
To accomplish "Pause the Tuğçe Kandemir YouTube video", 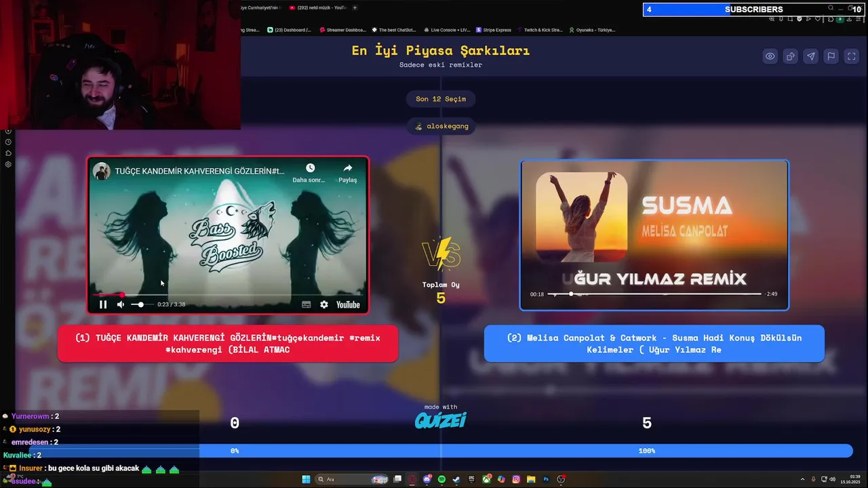I will 103,304.
